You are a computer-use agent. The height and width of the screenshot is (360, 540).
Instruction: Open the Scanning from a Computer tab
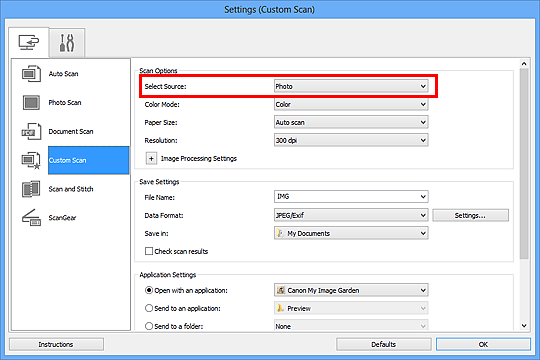[29, 42]
